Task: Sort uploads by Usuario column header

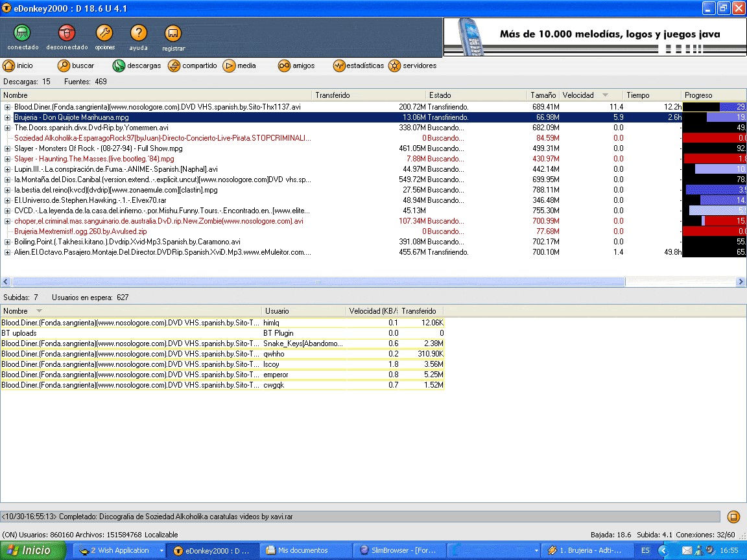Action: [278, 311]
